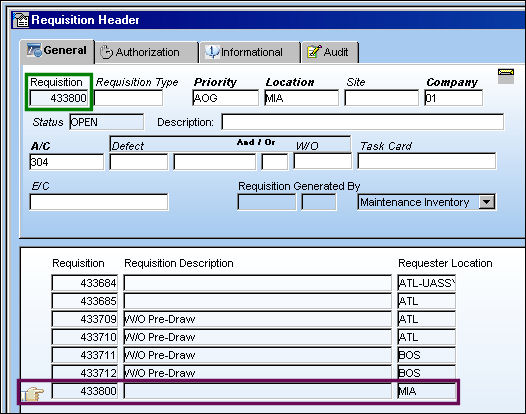Image resolution: width=526 pixels, height=414 pixels.
Task: Click the Location field showing MIA
Action: [301, 98]
